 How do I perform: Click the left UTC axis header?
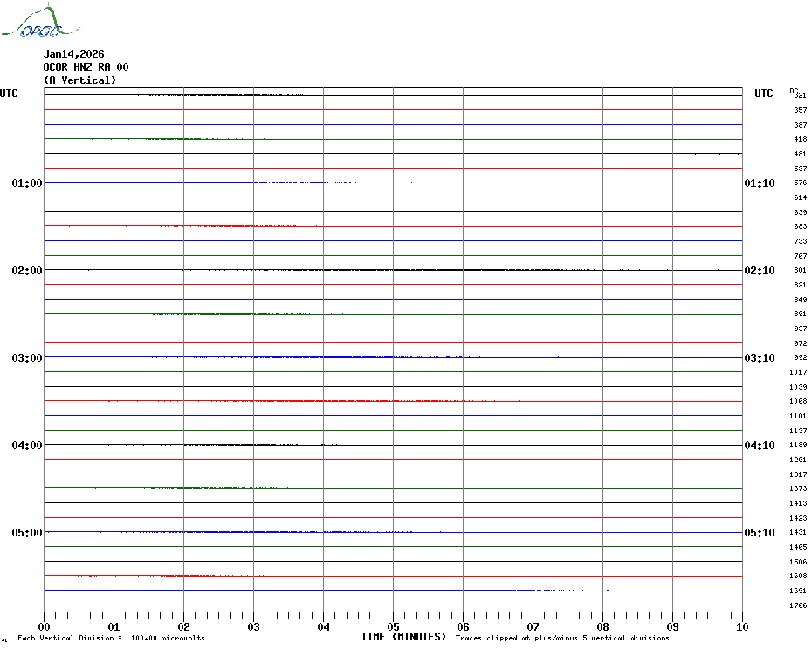pyautogui.click(x=9, y=93)
